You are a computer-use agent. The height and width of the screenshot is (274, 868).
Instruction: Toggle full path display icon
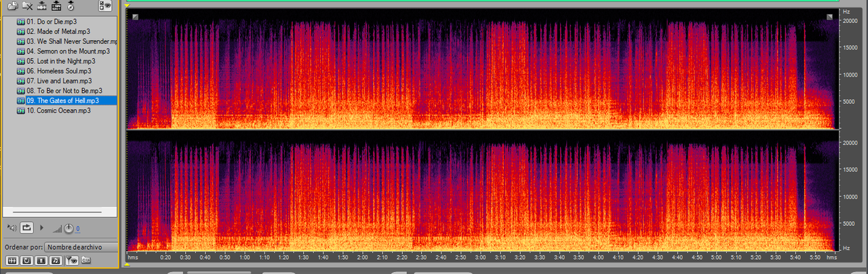tap(86, 260)
